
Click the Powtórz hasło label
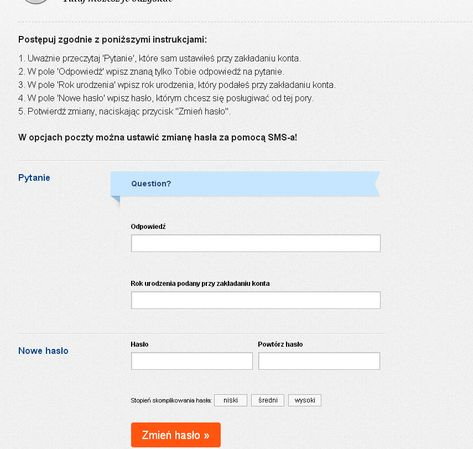tap(280, 344)
